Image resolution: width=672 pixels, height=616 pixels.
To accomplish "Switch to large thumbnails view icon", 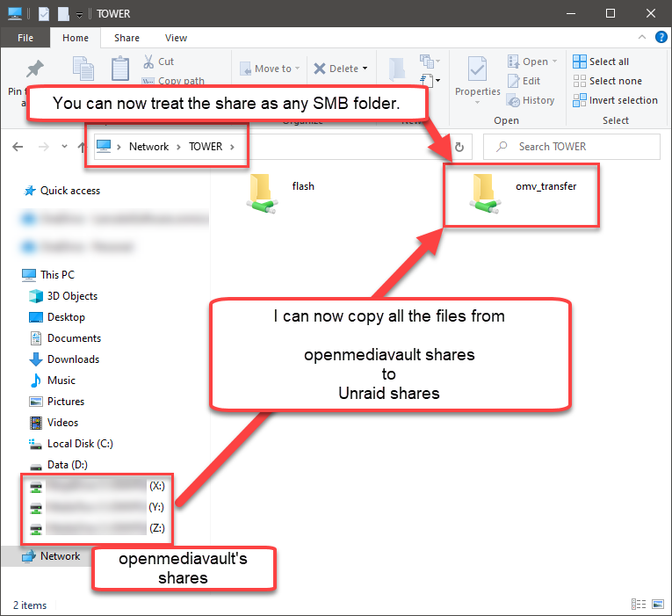I will (x=655, y=605).
